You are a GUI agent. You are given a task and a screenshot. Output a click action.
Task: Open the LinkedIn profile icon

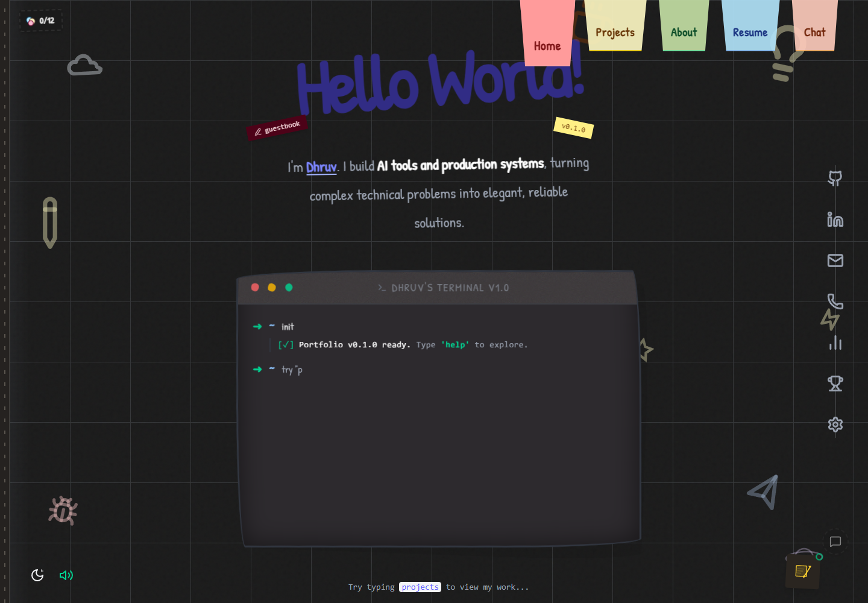coord(835,219)
